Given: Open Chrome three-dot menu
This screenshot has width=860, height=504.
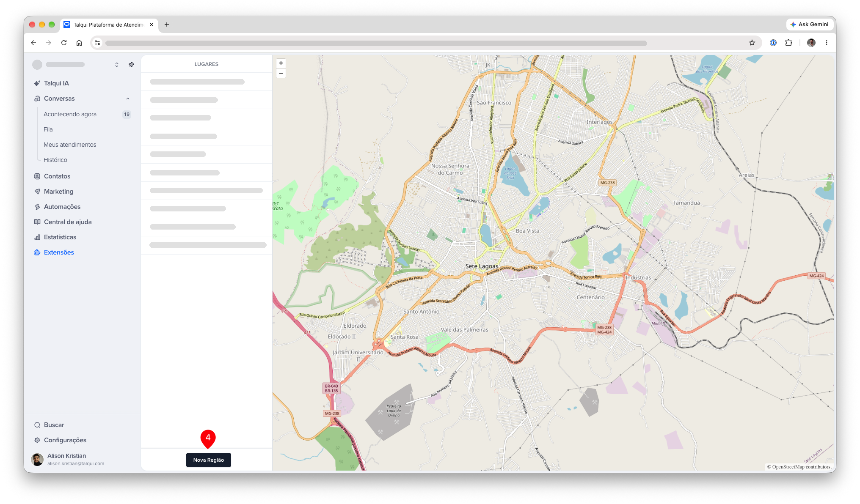Looking at the screenshot, I should (x=827, y=43).
